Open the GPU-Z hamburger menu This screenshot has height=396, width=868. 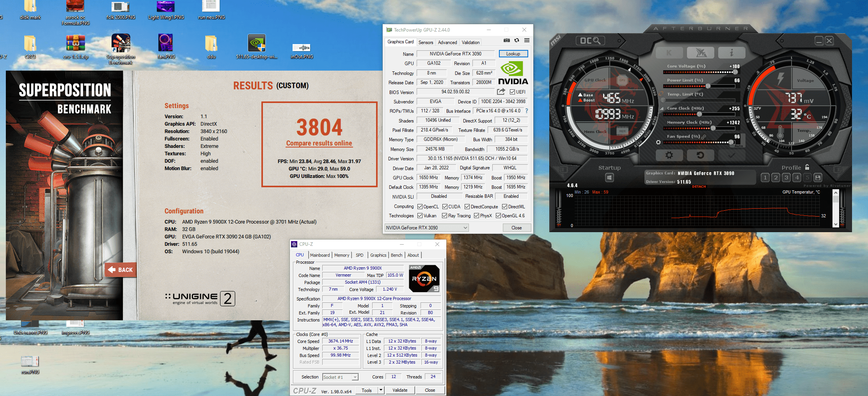527,40
